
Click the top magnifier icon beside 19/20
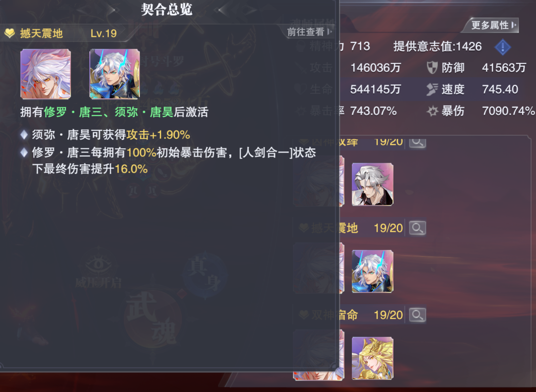[x=417, y=142]
